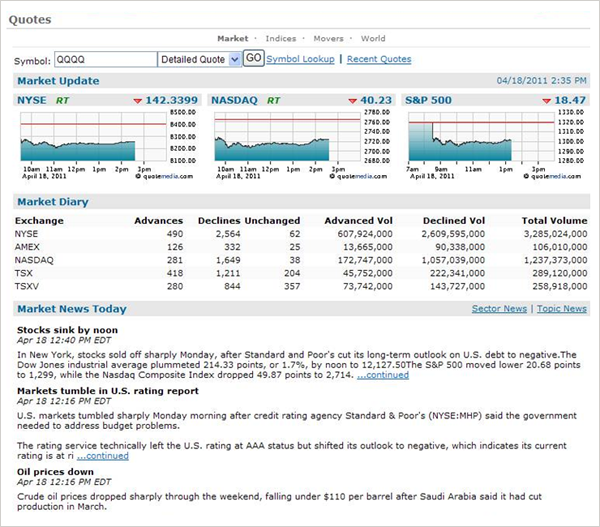Switch to the Indices tab
This screenshot has width=600, height=527.
tap(280, 39)
